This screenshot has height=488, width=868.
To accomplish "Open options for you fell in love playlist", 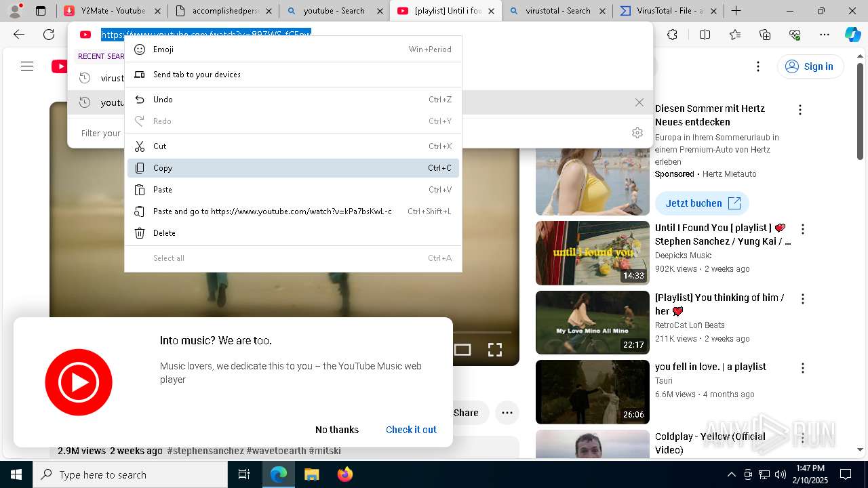I will (x=803, y=368).
